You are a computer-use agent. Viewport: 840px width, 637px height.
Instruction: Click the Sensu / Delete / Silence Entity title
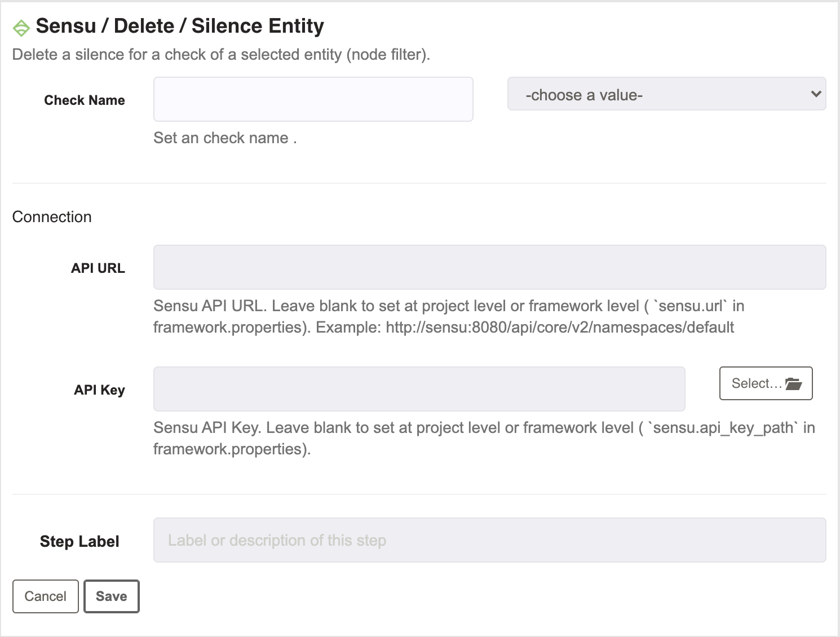coord(180,26)
